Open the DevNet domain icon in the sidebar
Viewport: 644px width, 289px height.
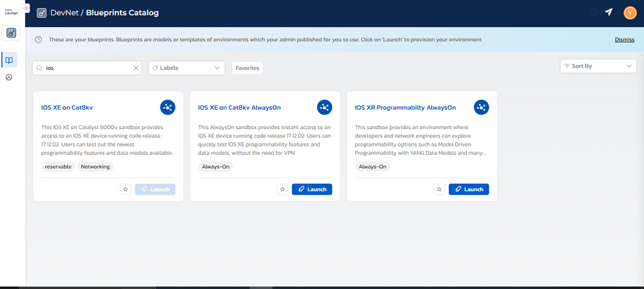pos(12,33)
